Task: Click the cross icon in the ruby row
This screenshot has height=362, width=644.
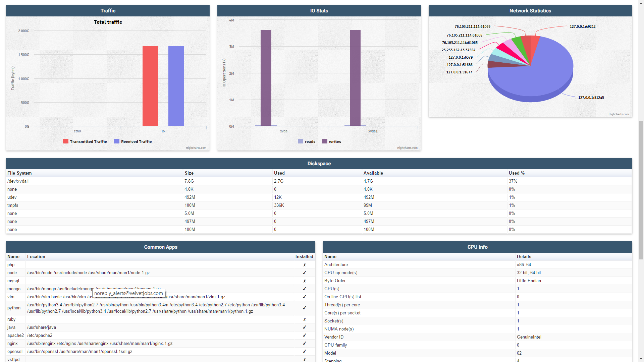Action: (x=305, y=319)
